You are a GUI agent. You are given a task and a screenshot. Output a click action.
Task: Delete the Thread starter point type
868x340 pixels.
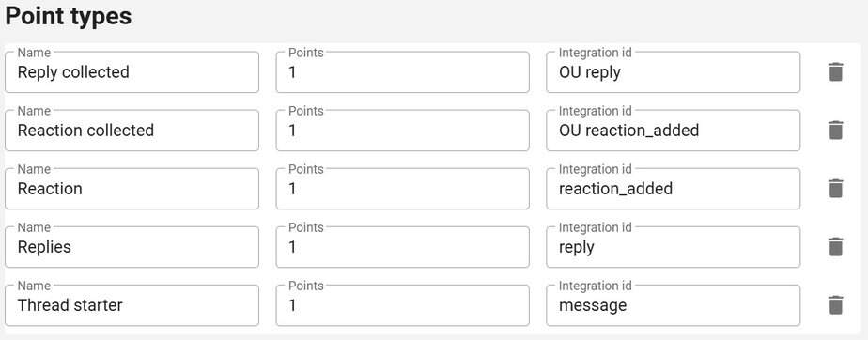835,305
